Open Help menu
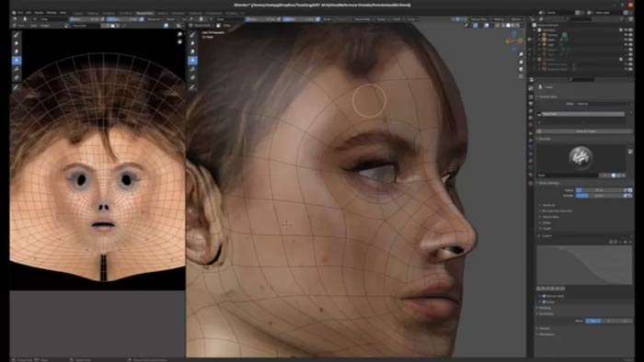644x362 pixels. point(63,13)
